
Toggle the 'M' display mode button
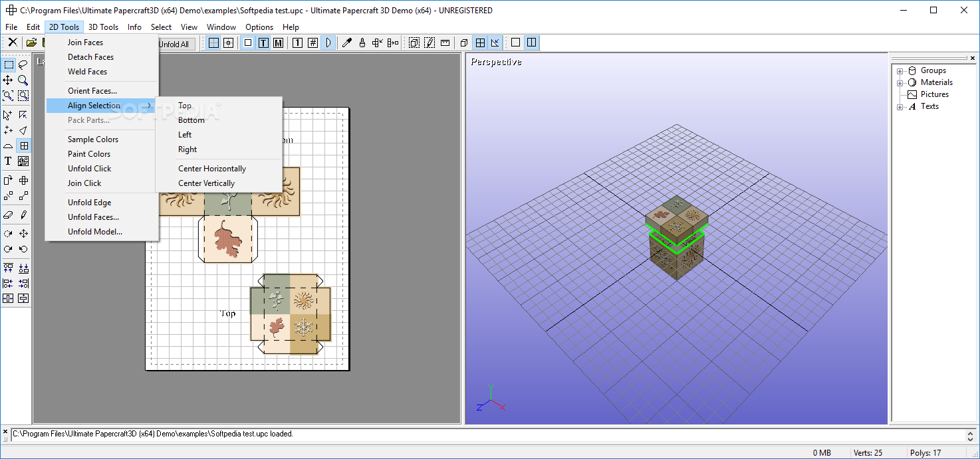tap(278, 43)
